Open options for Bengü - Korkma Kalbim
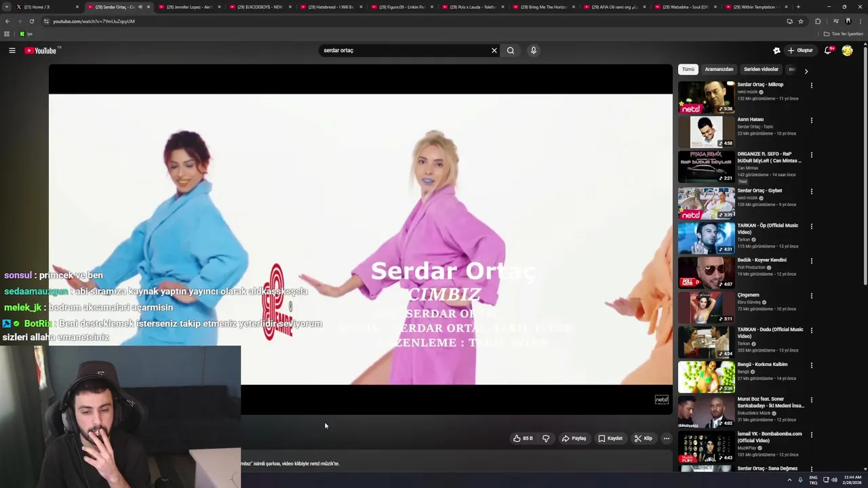 coord(811,365)
